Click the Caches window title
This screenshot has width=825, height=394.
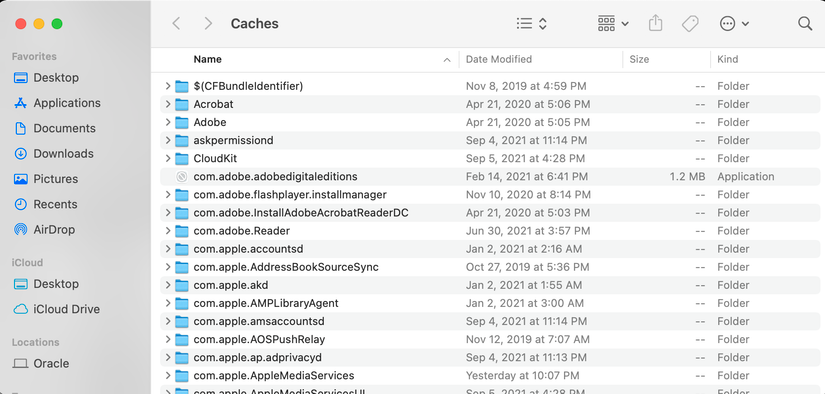[255, 24]
